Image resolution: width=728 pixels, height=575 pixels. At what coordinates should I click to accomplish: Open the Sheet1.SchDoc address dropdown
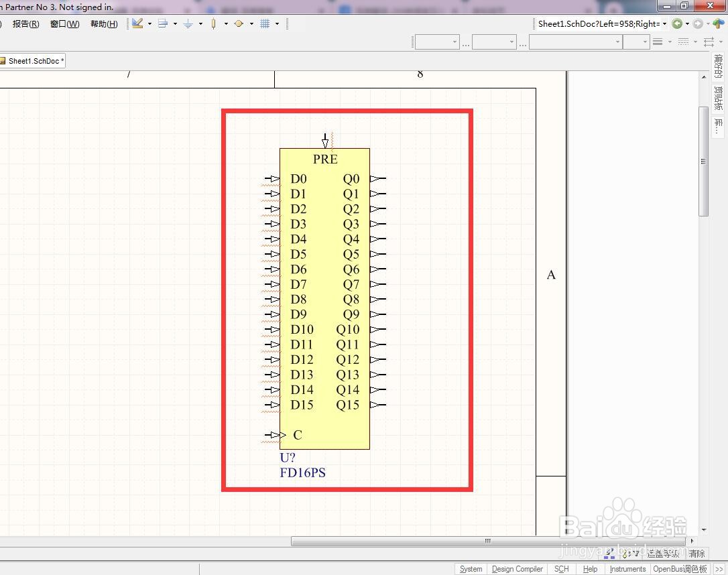pos(664,23)
